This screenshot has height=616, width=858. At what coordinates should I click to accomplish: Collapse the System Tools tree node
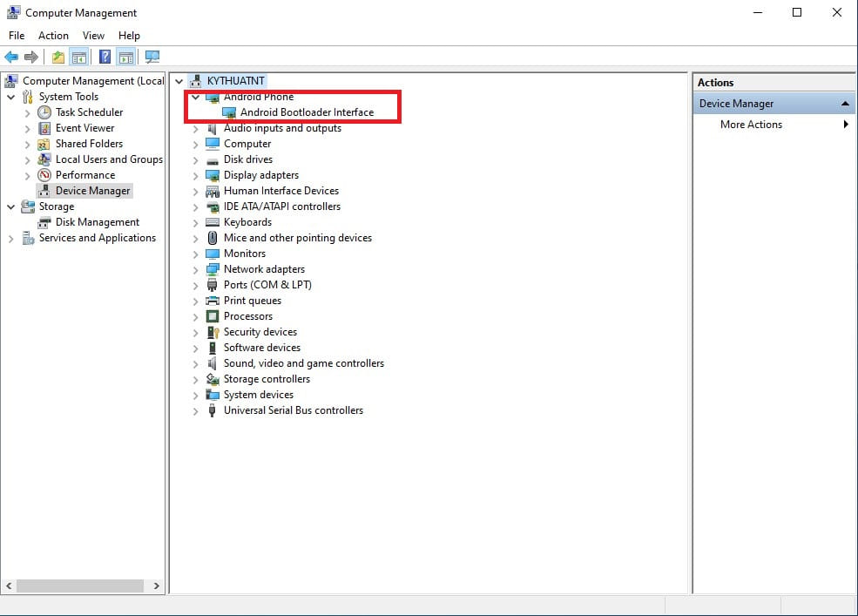[11, 97]
